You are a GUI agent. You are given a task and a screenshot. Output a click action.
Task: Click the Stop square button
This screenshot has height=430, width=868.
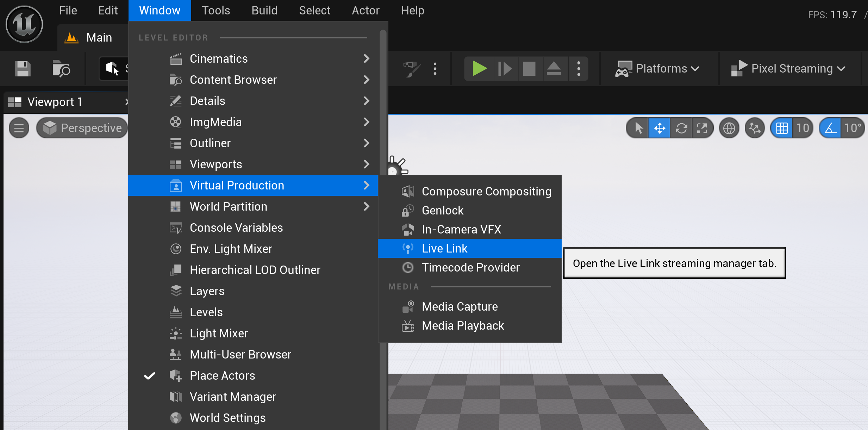tap(529, 69)
